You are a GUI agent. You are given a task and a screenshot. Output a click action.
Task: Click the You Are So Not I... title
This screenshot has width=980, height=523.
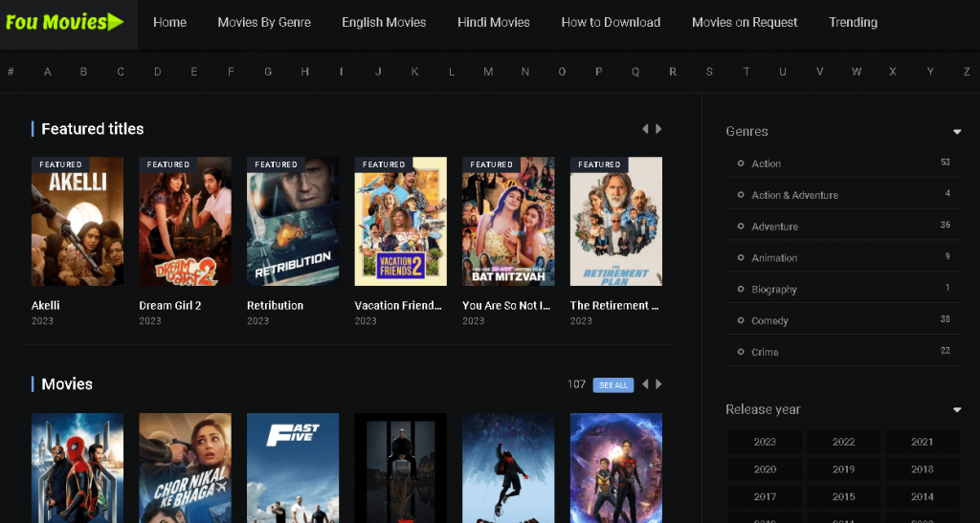point(506,306)
